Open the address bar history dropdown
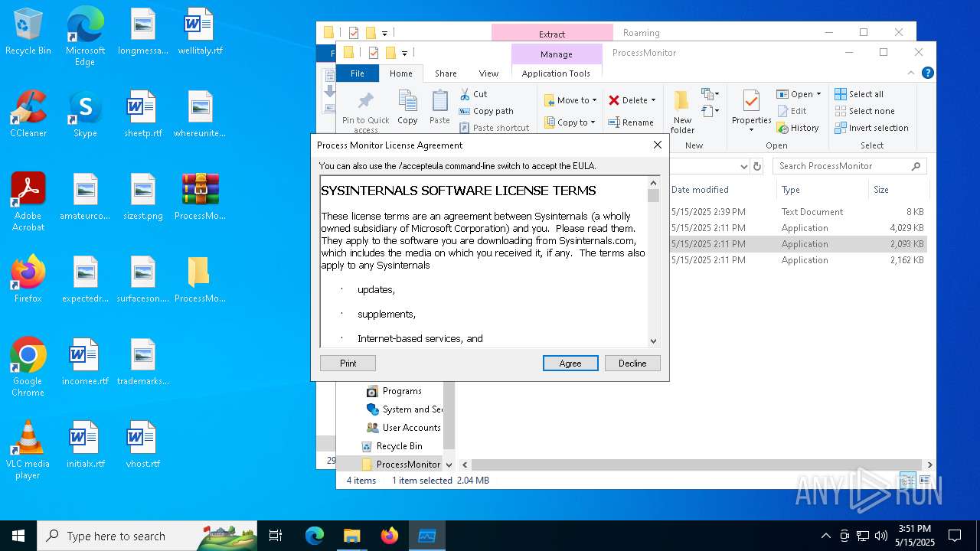 click(x=743, y=166)
